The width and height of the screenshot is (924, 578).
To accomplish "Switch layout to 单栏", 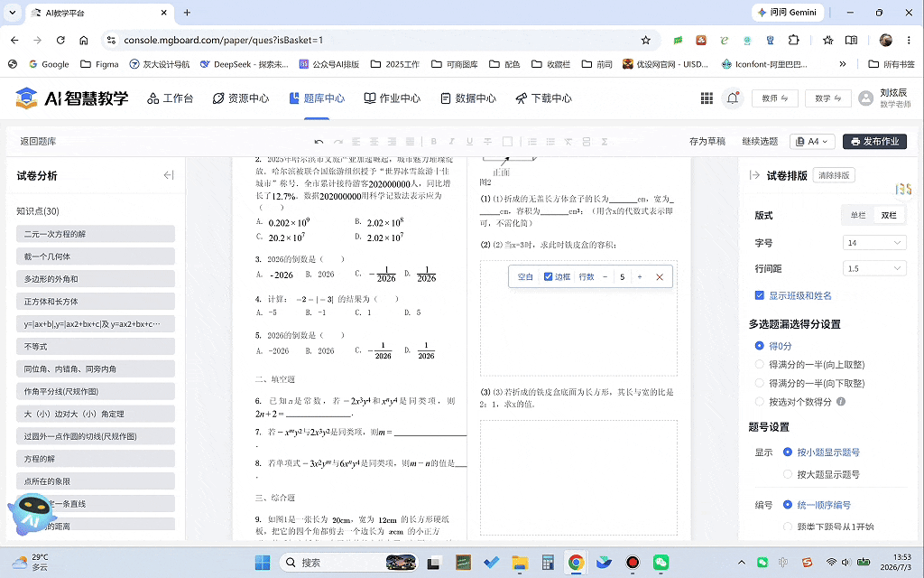I will [x=858, y=215].
